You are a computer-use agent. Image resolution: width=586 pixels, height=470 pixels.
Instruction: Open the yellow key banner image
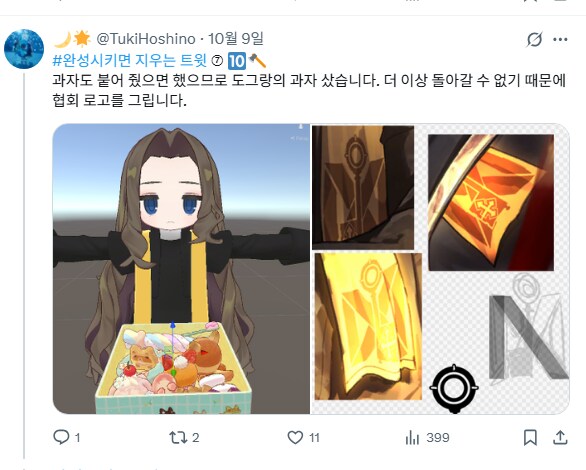[x=368, y=326]
